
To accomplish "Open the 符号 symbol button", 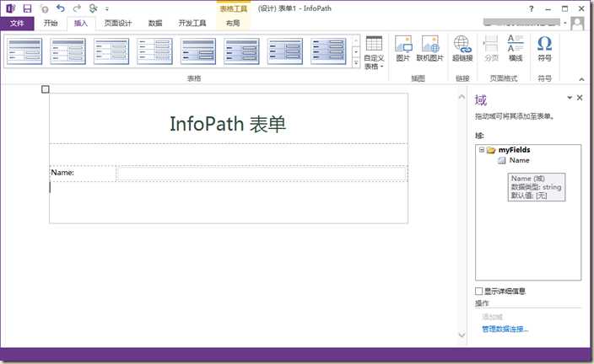I will click(x=545, y=48).
